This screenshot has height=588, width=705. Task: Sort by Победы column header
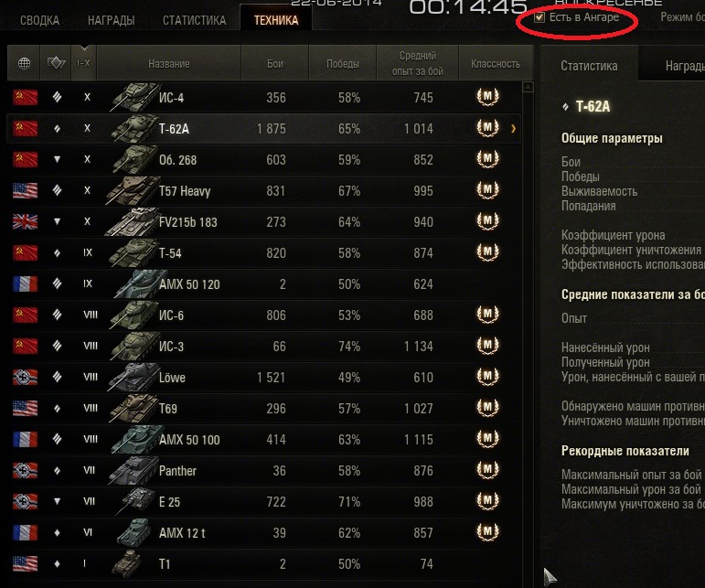(x=343, y=63)
